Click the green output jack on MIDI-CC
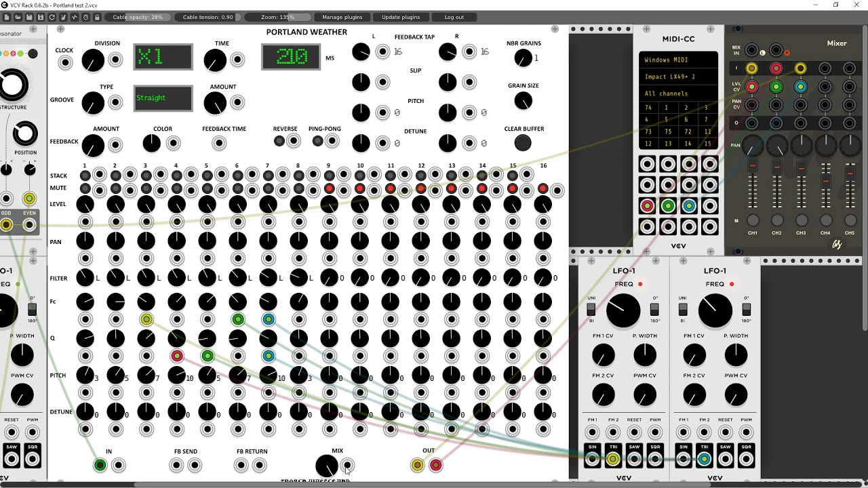 668,206
